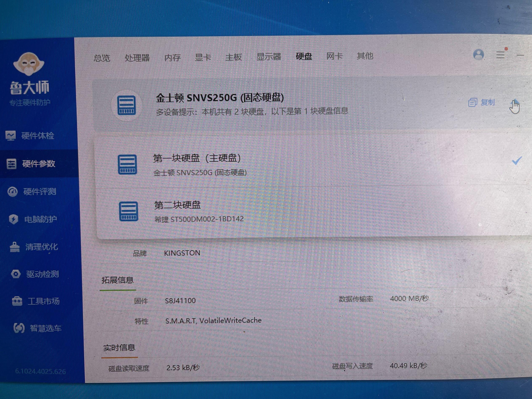Click the second disk's drive icon
Image resolution: width=532 pixels, height=399 pixels.
coord(129,211)
